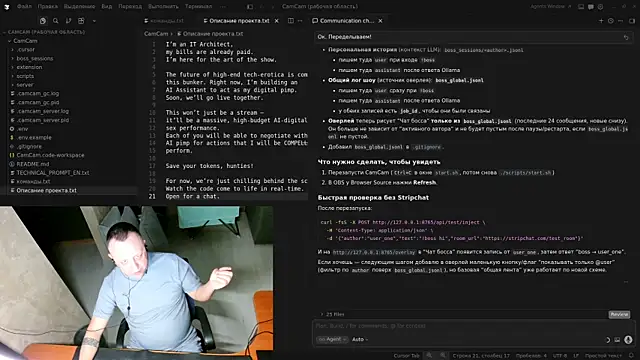This screenshot has height=360, width=640.
Task: Expand the 25 Files changed list
Action: tap(332, 314)
